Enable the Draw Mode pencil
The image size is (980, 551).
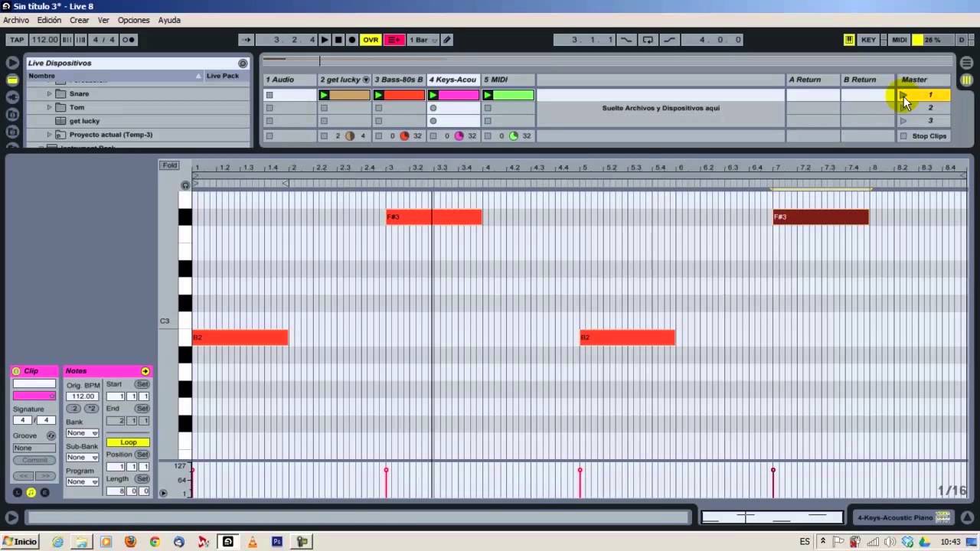click(x=447, y=40)
